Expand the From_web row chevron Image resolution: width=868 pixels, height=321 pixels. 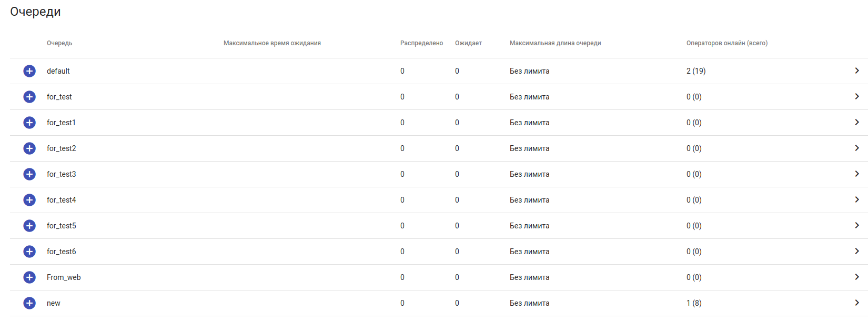pyautogui.click(x=856, y=277)
